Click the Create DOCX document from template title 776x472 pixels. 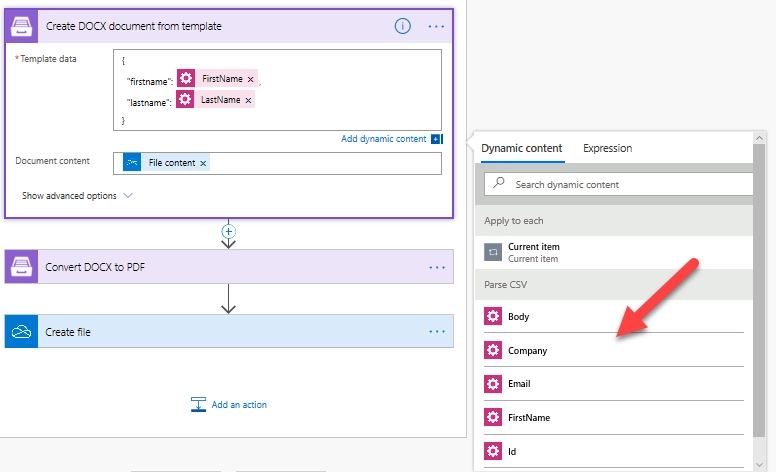[x=134, y=26]
